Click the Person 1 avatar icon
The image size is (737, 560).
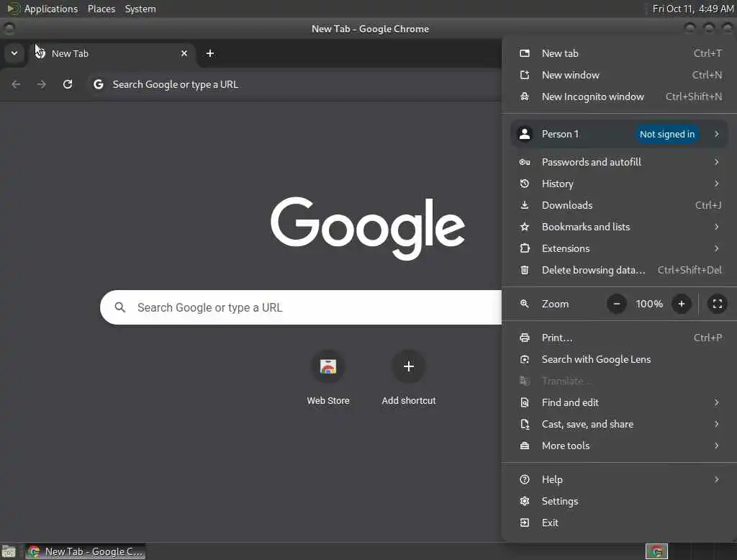[525, 134]
